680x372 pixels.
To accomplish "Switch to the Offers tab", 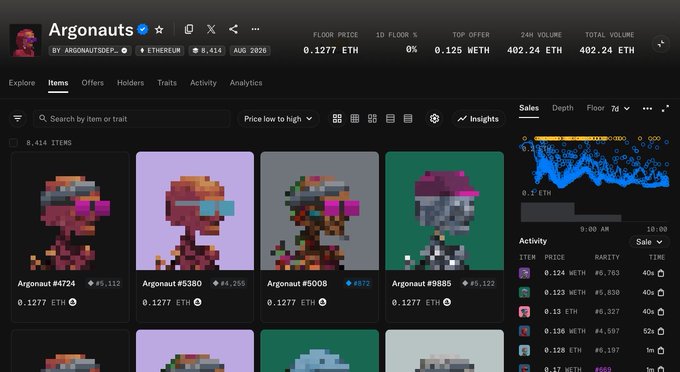I will pos(93,83).
